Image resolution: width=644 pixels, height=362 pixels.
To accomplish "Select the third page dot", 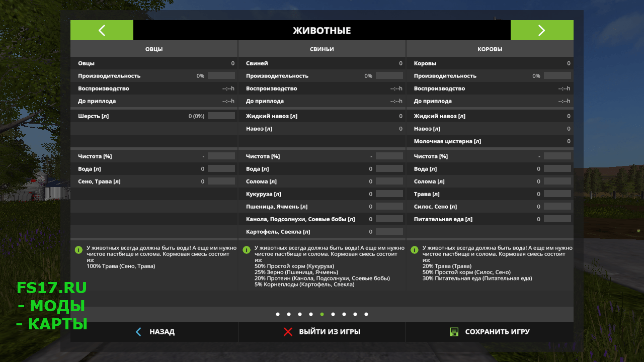I will coord(300,314).
